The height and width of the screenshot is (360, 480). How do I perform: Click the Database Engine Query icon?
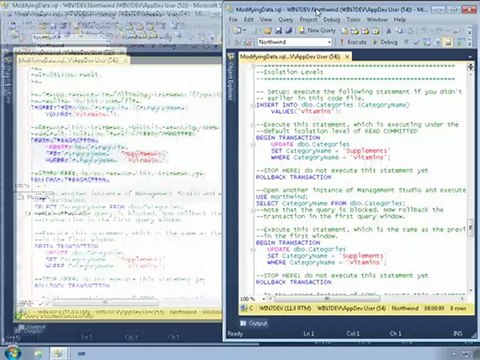[344, 31]
